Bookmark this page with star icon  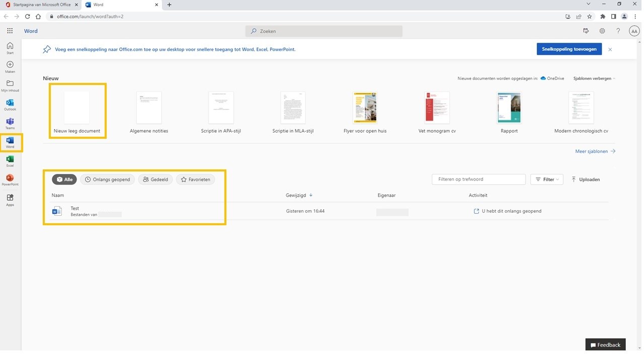click(590, 17)
